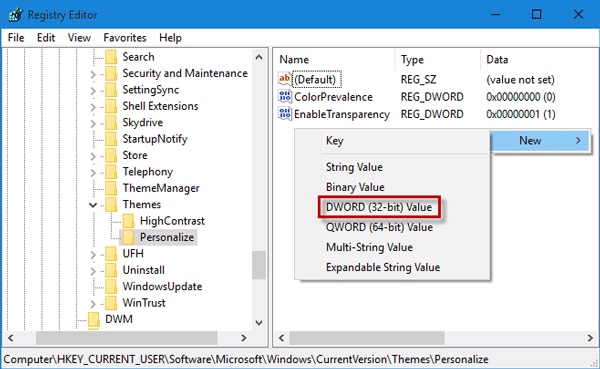Image resolution: width=600 pixels, height=369 pixels.
Task: Click the Telephony folder icon
Action: point(111,172)
